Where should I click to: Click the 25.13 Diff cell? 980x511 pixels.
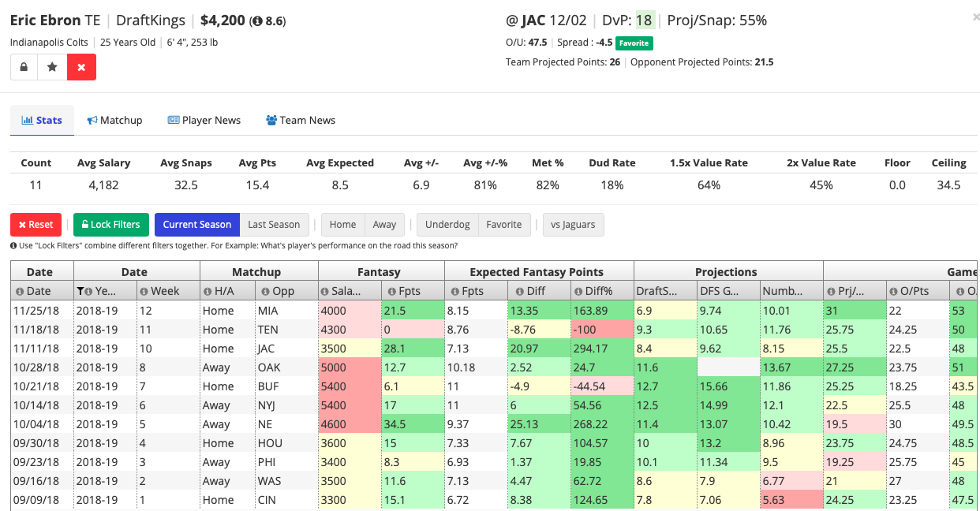[x=539, y=424]
